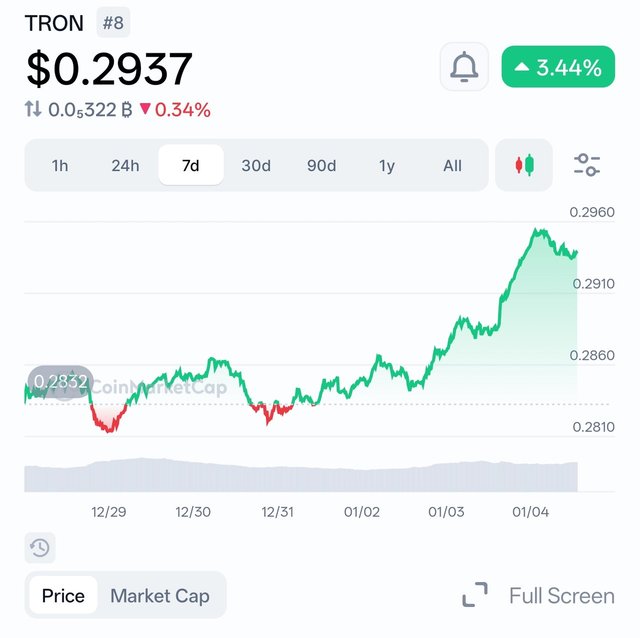Click the Full Screen expand icon

click(475, 595)
